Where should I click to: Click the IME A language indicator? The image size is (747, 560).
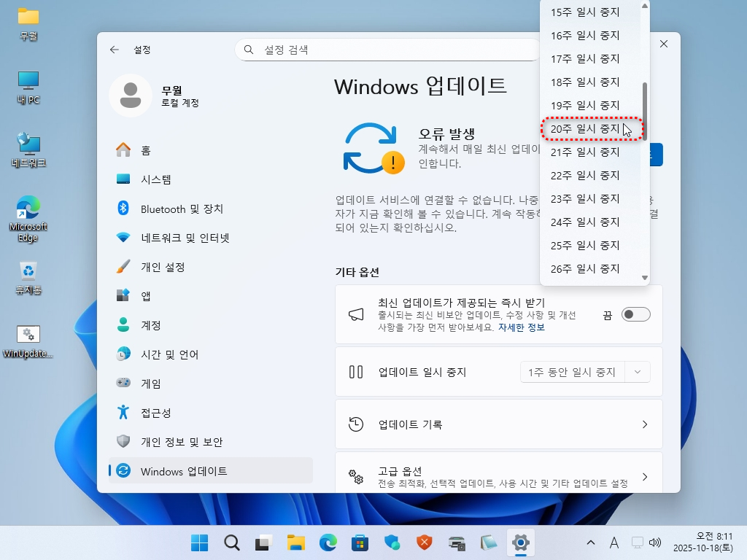point(614,542)
